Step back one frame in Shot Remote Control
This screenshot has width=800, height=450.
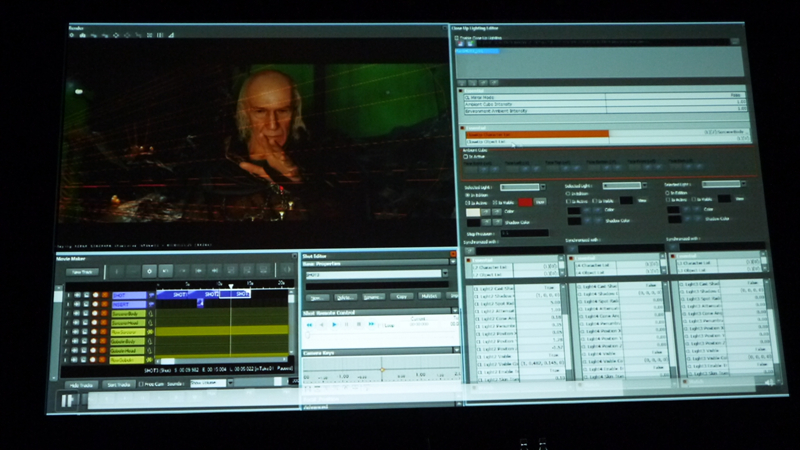pyautogui.click(x=321, y=324)
